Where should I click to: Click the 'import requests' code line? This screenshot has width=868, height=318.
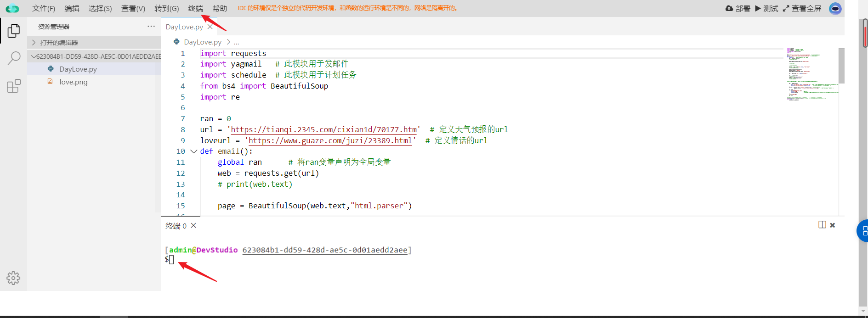click(x=233, y=53)
